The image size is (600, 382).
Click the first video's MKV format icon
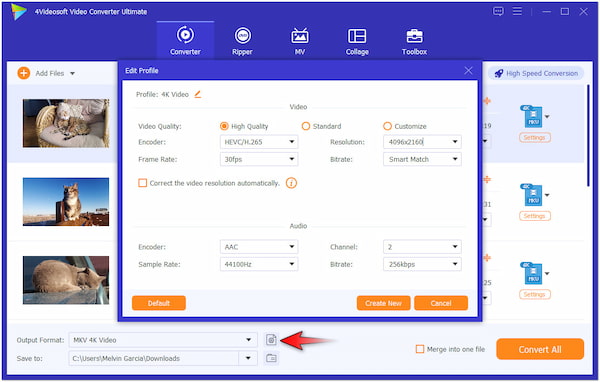pyautogui.click(x=532, y=116)
